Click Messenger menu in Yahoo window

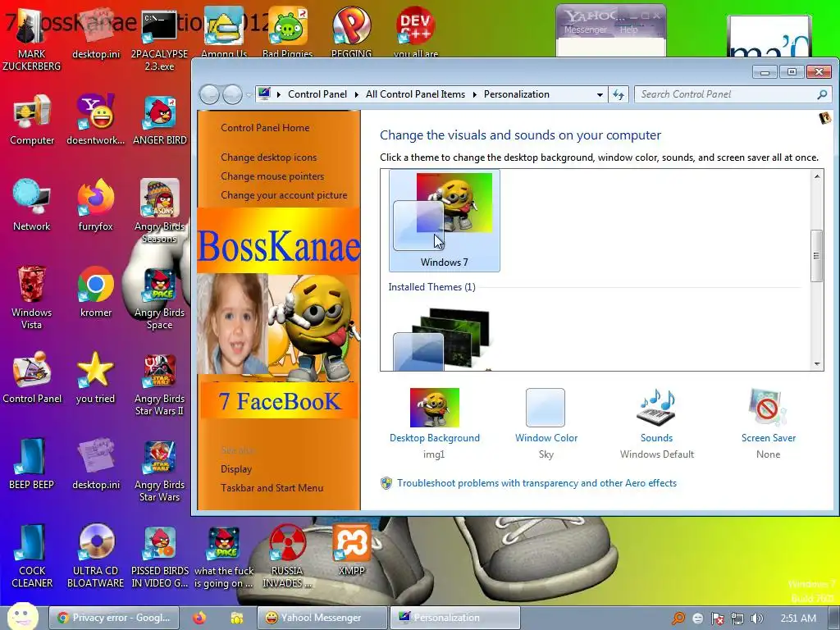(585, 30)
